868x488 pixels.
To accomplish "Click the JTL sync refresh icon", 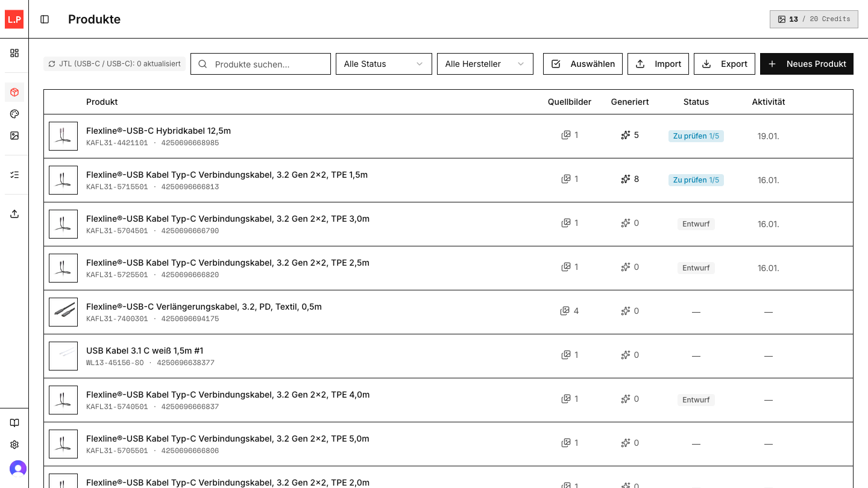I will coord(52,64).
